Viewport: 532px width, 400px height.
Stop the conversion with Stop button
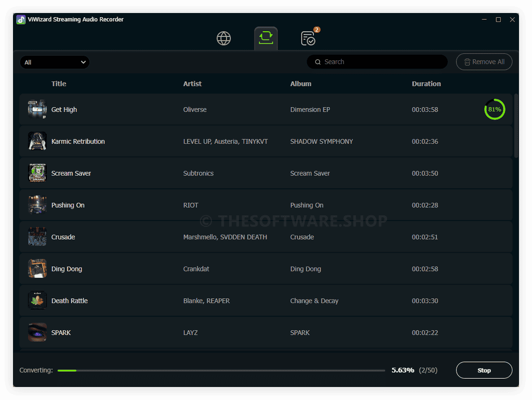(x=484, y=370)
